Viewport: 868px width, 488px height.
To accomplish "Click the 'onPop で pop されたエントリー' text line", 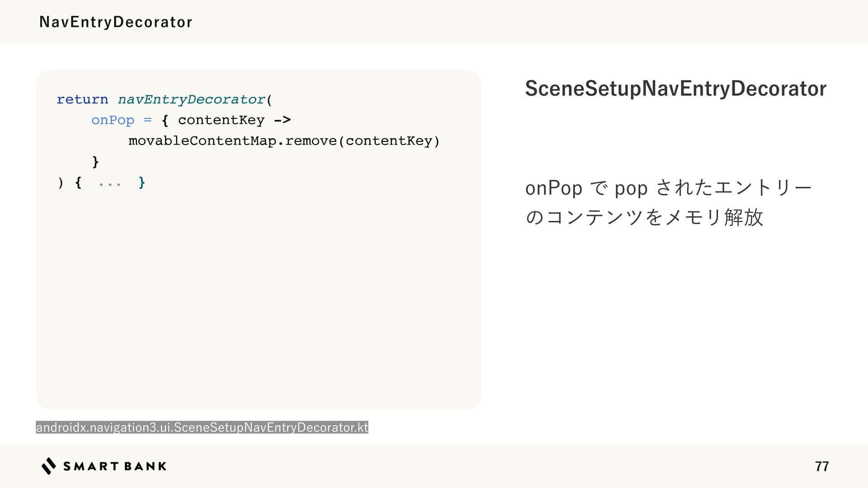I will [668, 188].
